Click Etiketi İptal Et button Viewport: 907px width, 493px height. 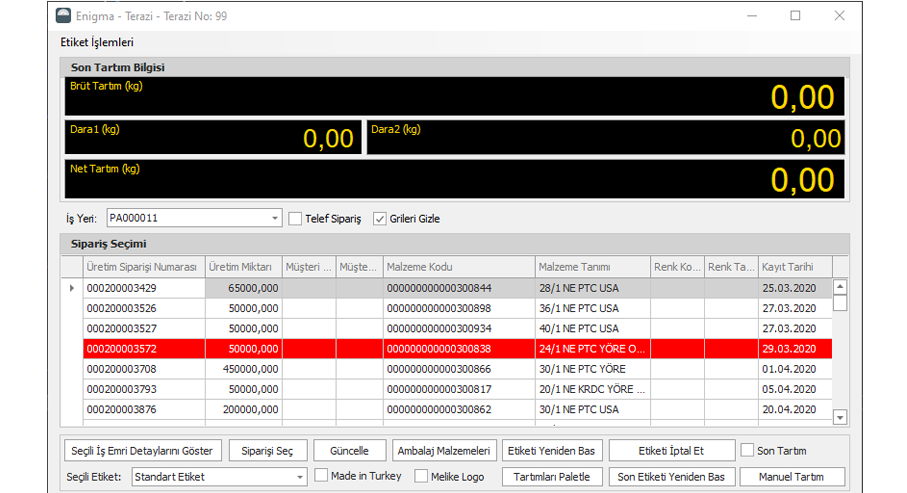[x=671, y=451]
